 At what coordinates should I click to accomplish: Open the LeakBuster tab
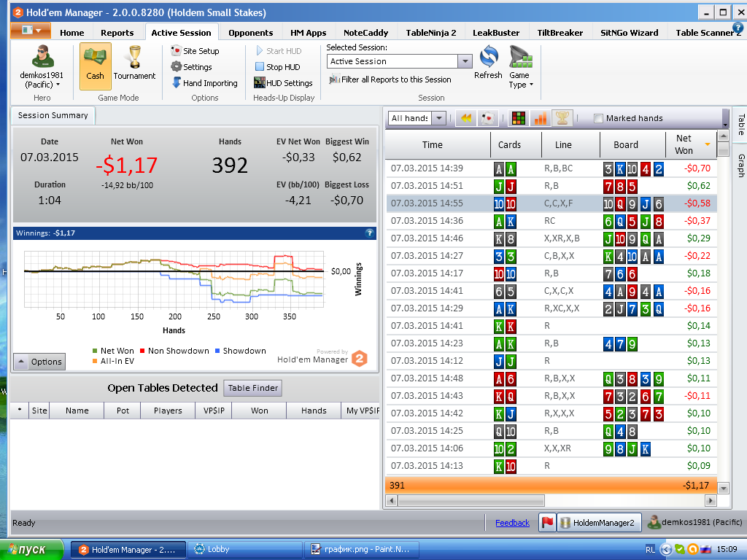[496, 32]
